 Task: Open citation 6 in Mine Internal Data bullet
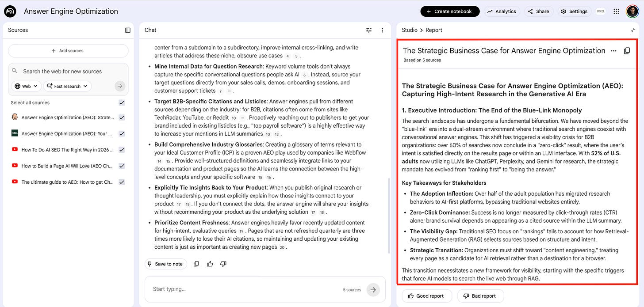304,75
